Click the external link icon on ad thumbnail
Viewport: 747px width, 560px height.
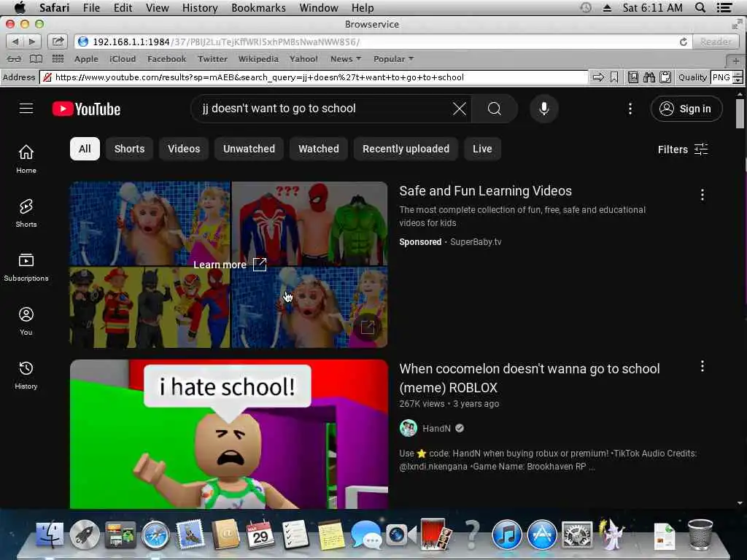(x=368, y=327)
